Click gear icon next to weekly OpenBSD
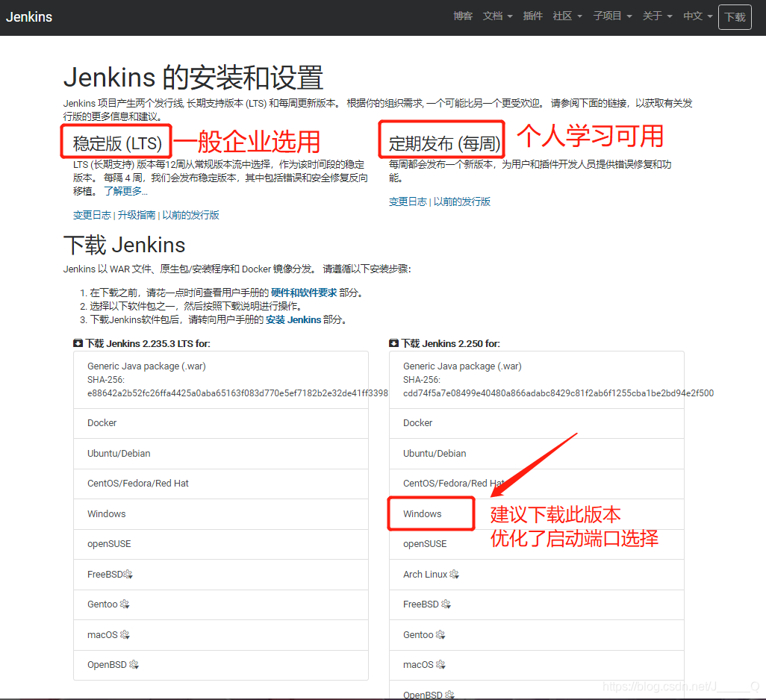The image size is (766, 700). tap(450, 695)
